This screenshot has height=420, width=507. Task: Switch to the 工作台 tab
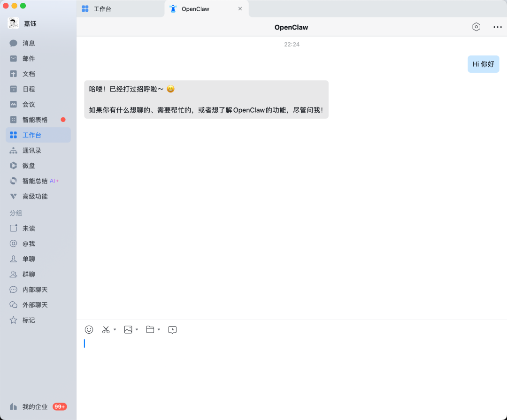pos(102,8)
